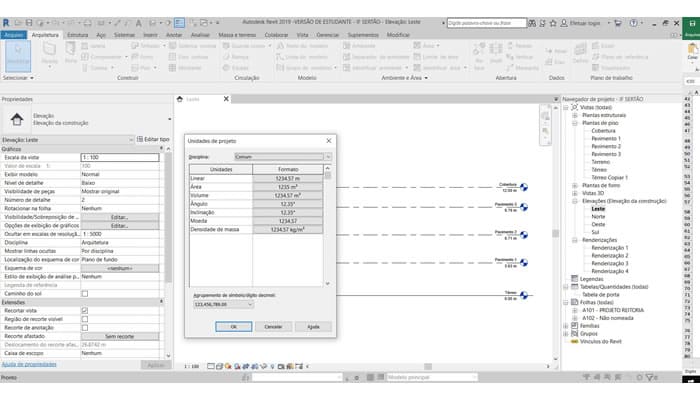This screenshot has height=400, width=700.
Task: Click OK in Unidades de projeto dialog
Action: click(x=233, y=327)
